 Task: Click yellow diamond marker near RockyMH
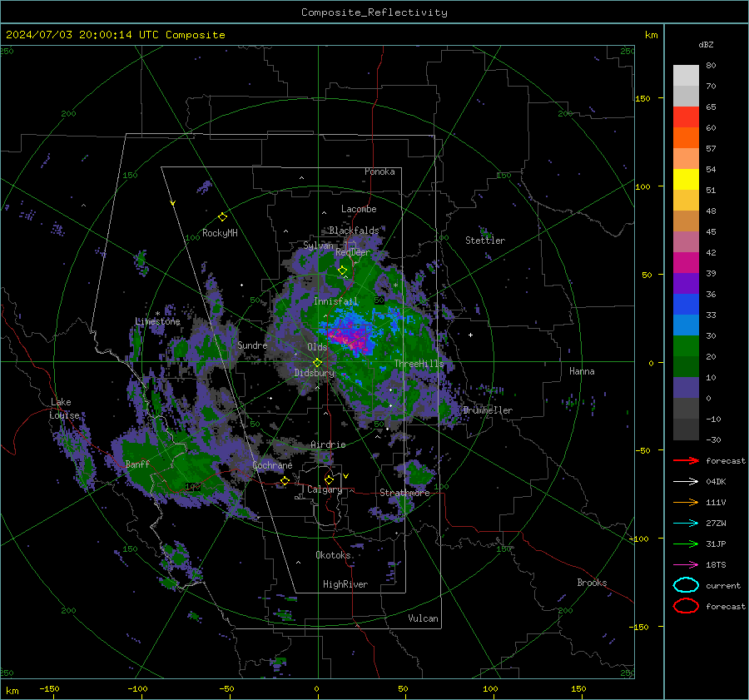222,217
